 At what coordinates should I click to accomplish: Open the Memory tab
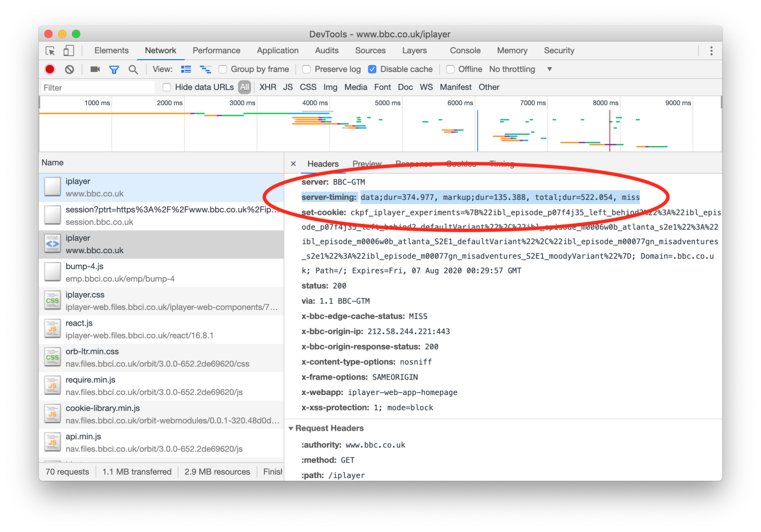[512, 51]
